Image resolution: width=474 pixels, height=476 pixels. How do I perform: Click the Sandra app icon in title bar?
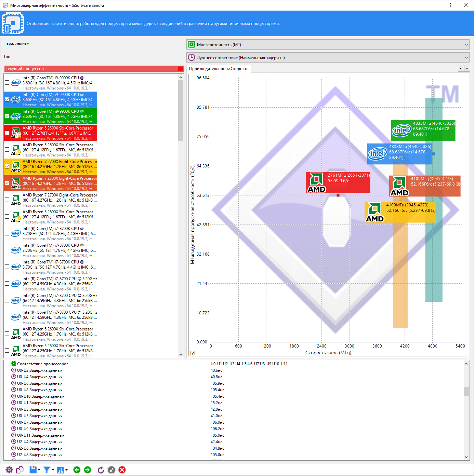coord(5,5)
